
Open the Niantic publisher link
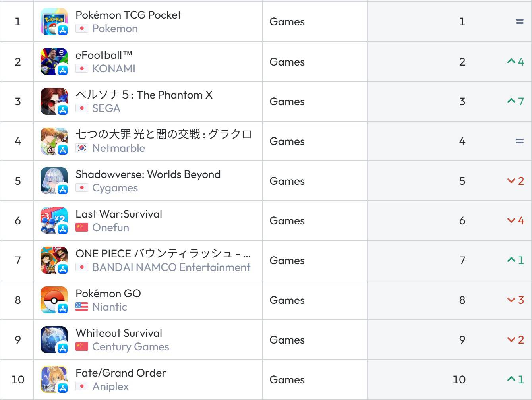(110, 307)
